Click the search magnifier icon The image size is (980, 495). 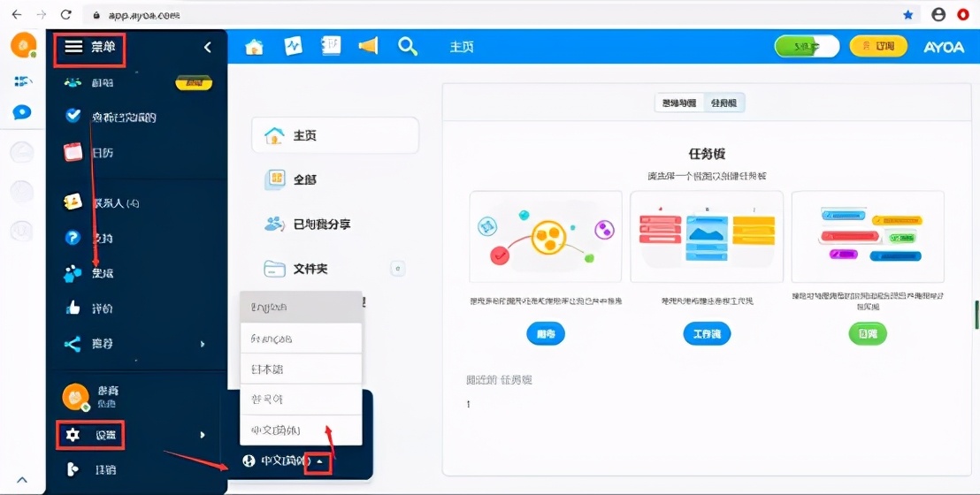(x=408, y=46)
